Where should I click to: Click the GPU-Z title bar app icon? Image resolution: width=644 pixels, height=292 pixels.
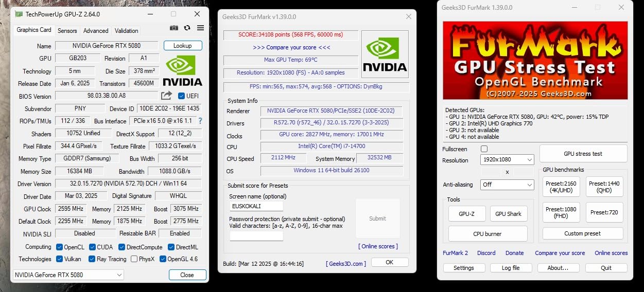(19, 14)
